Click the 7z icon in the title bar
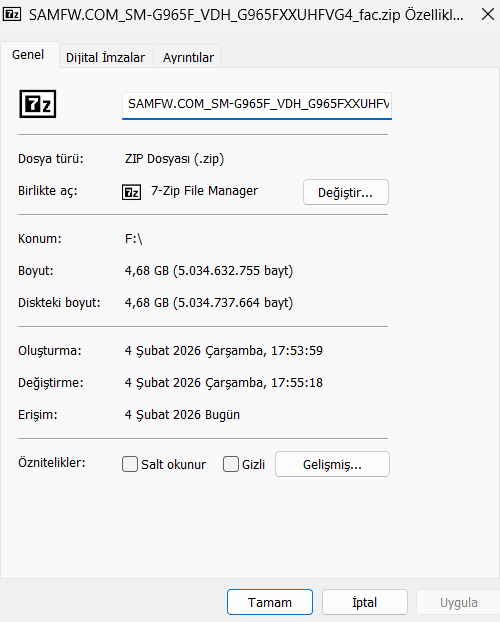This screenshot has height=622, width=500. tap(12, 15)
